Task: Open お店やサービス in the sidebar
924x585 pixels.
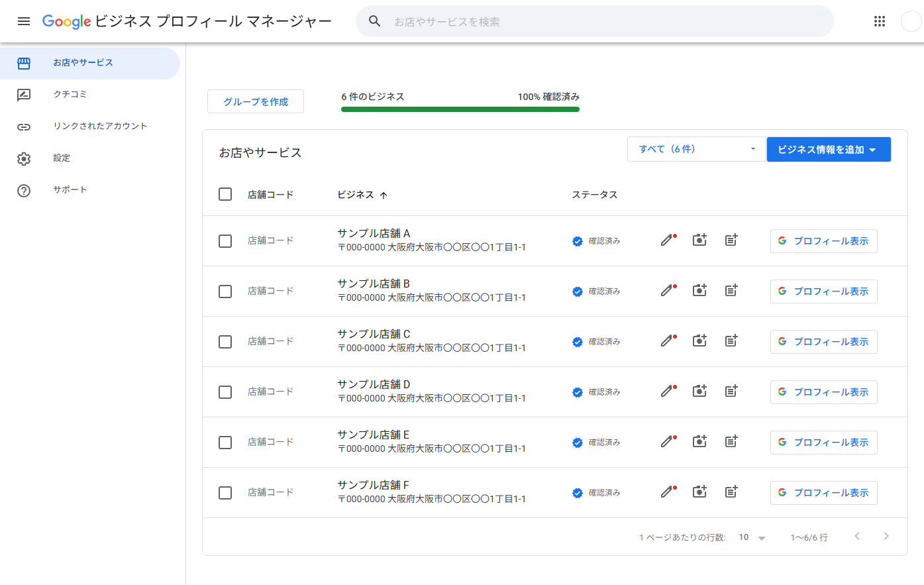Action: (90, 63)
